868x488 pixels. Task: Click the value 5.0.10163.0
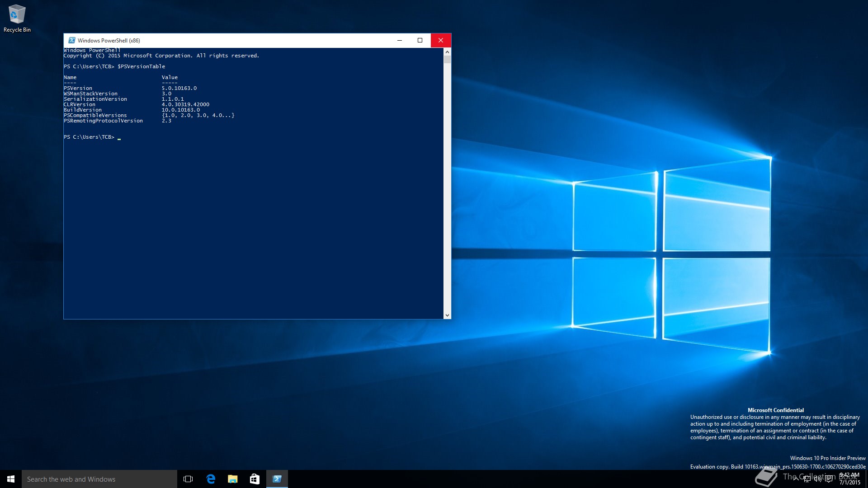[179, 88]
